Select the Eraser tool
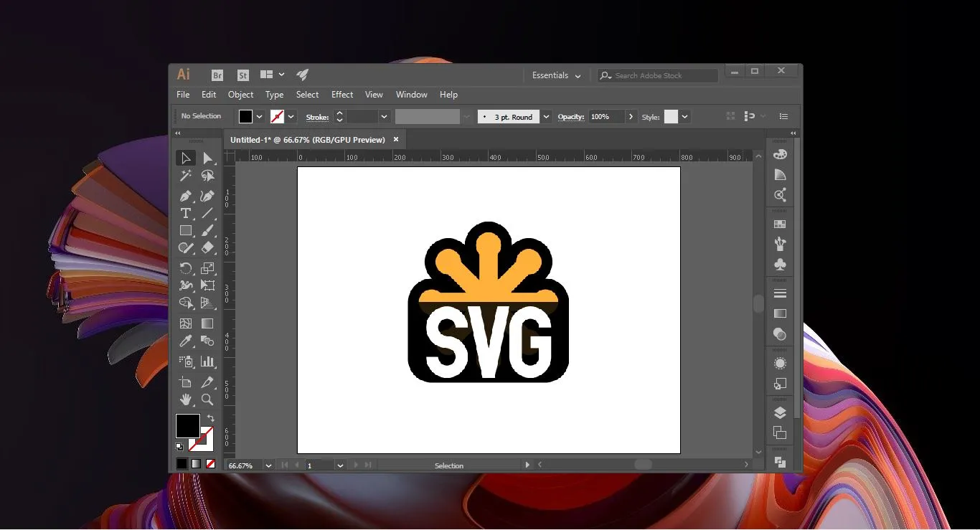 [207, 247]
